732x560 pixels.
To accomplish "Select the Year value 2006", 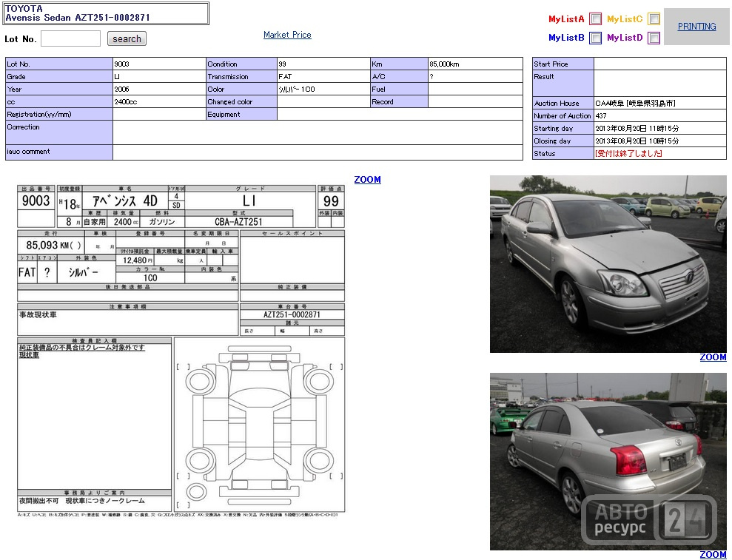I will [x=121, y=89].
